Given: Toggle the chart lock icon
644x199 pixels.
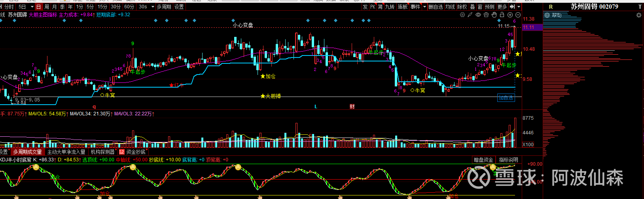Looking at the screenshot, I should pos(502,15).
